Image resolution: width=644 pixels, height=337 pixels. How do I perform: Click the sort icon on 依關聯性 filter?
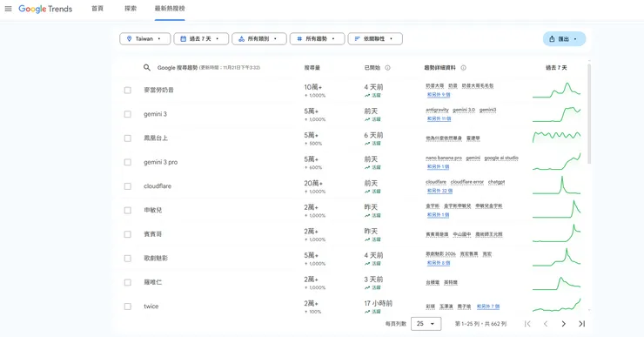pos(357,38)
